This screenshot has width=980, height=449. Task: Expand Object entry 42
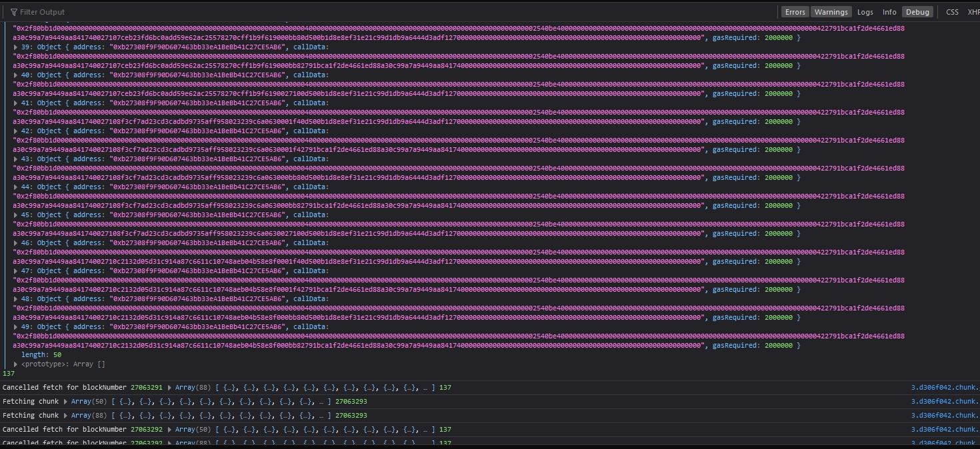tap(17, 131)
